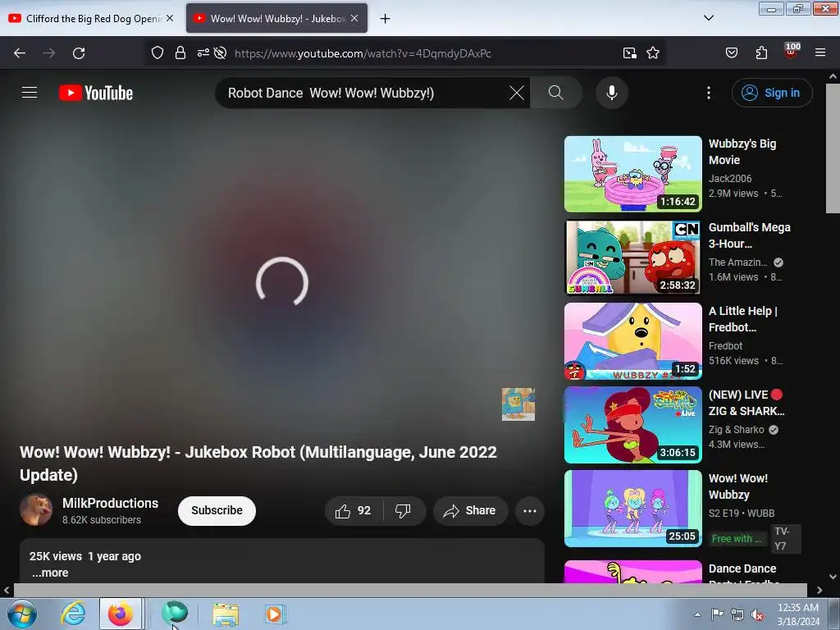Expand the list all tabs dropdown
This screenshot has width=840, height=630.
coord(709,18)
